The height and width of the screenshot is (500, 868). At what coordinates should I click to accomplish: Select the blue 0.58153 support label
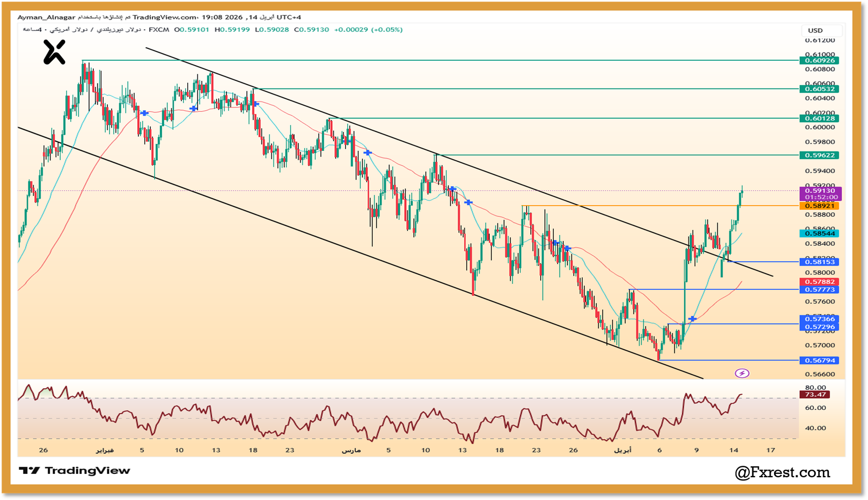[819, 262]
